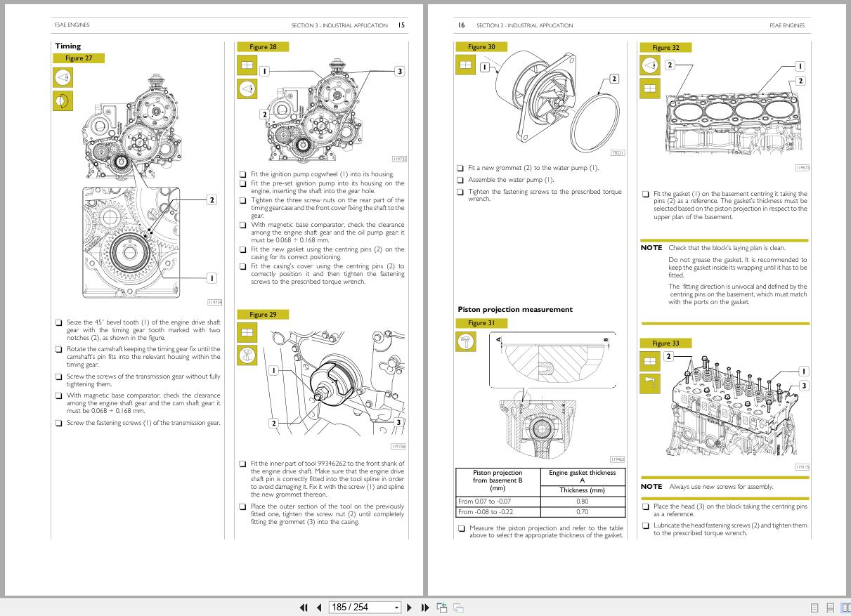Screen dimensions: 851x616
Task: Click the left page header 'F5AE ENGINES'
Action: click(x=72, y=25)
